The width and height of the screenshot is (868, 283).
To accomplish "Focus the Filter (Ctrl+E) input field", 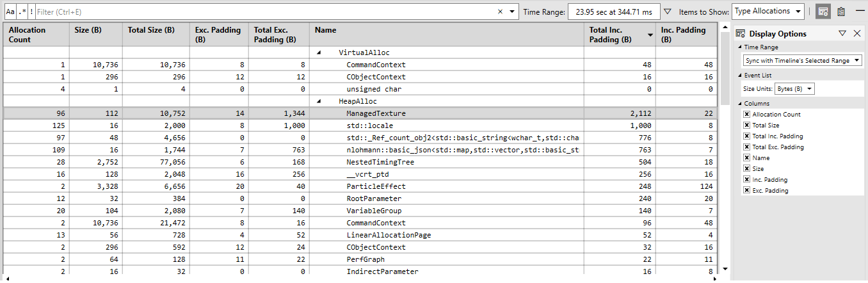I will (x=265, y=12).
